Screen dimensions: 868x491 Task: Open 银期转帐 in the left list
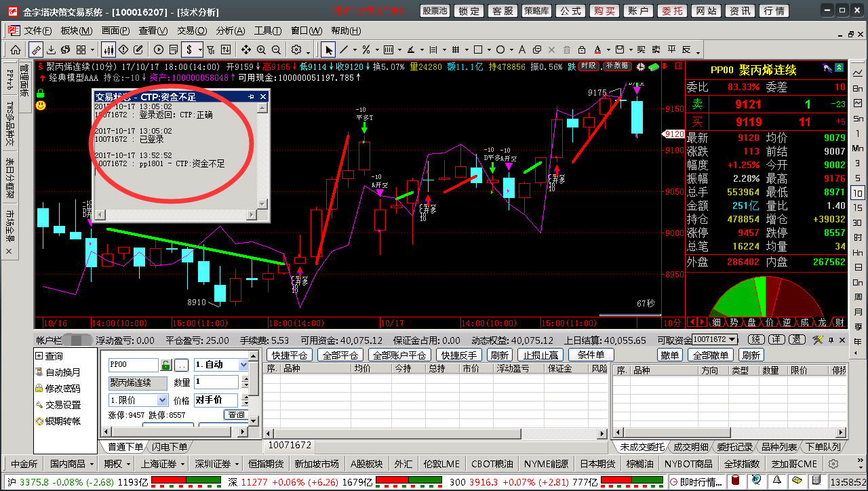tap(63, 421)
